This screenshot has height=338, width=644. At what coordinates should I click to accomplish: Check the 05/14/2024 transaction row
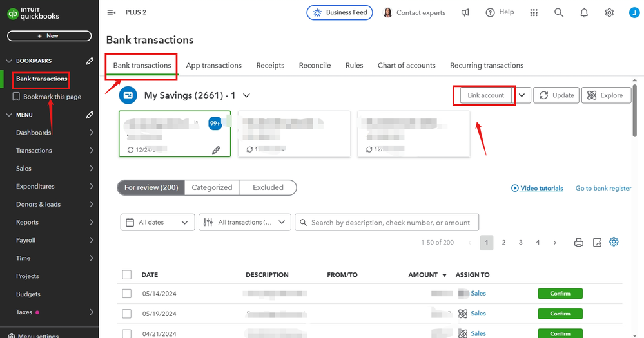click(x=126, y=294)
